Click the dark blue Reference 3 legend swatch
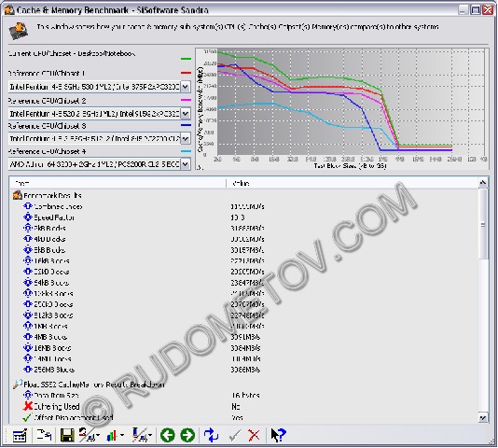Screen dimensions: 498x448 186,125
